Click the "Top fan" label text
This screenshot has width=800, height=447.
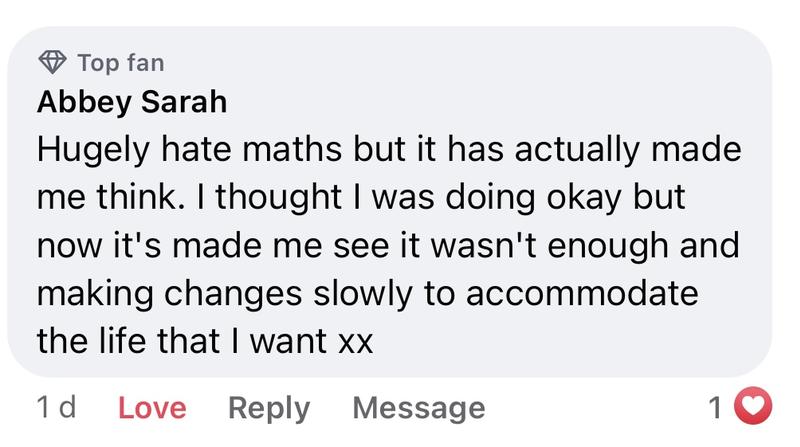coord(120,63)
